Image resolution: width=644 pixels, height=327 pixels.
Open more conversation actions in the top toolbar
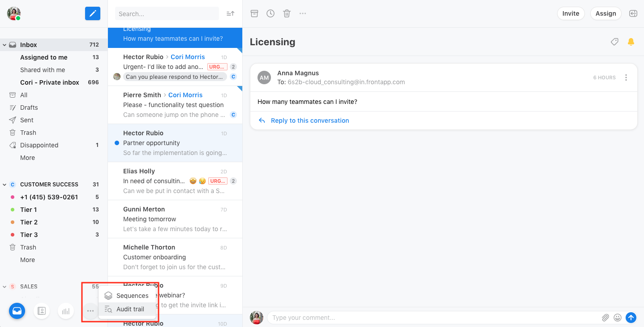303,13
